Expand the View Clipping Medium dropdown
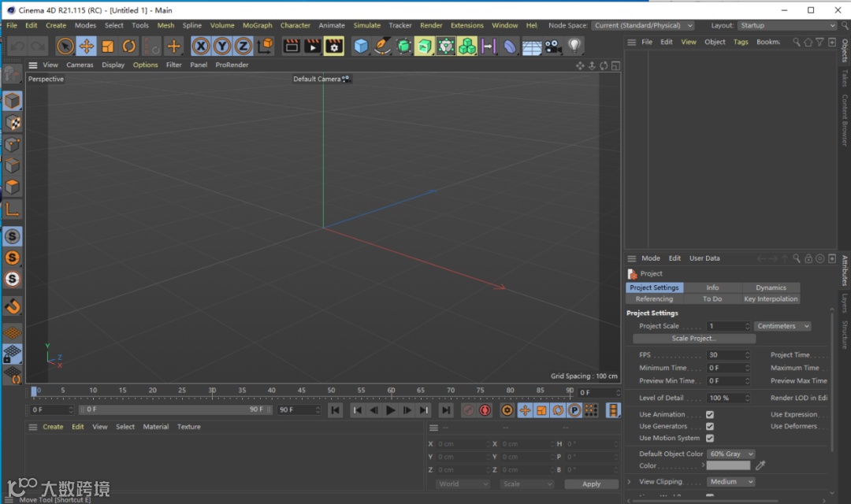The image size is (851, 504). [x=730, y=482]
